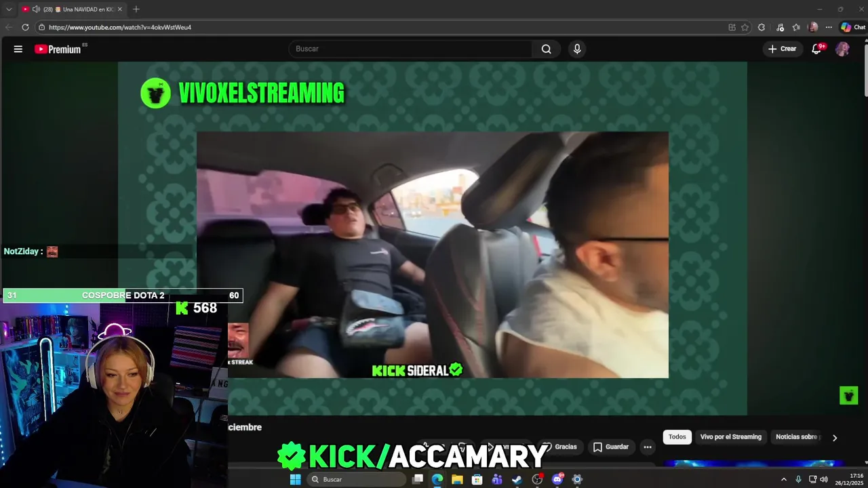Open Task View on the taskbar
868x488 pixels.
point(418,479)
